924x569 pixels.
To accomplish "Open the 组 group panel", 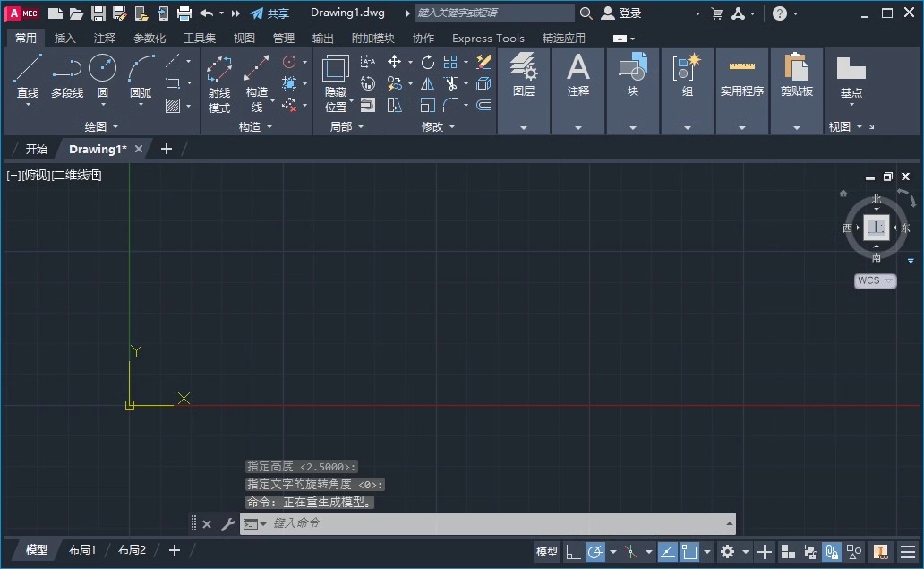I will (687, 91).
